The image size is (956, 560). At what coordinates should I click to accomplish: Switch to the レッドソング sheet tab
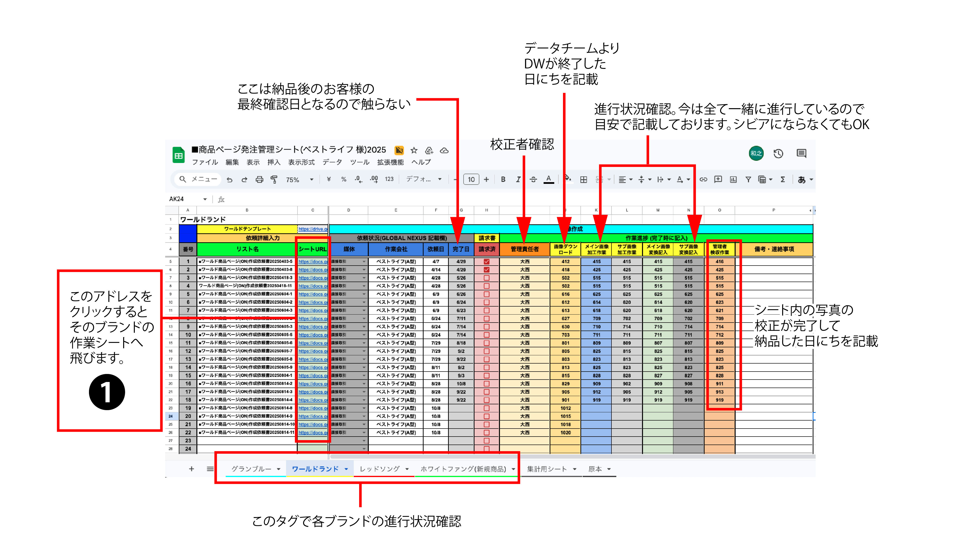[x=379, y=469]
